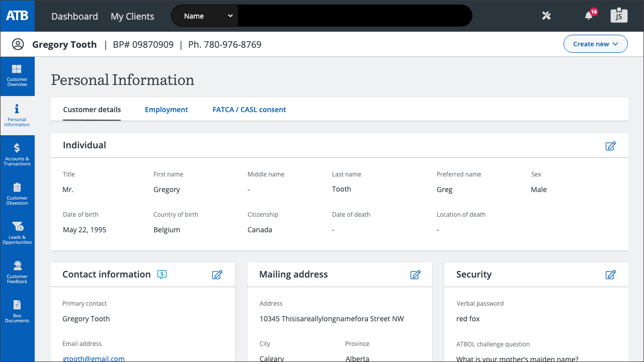Click the gtooth@gmail.com email link

tap(94, 358)
